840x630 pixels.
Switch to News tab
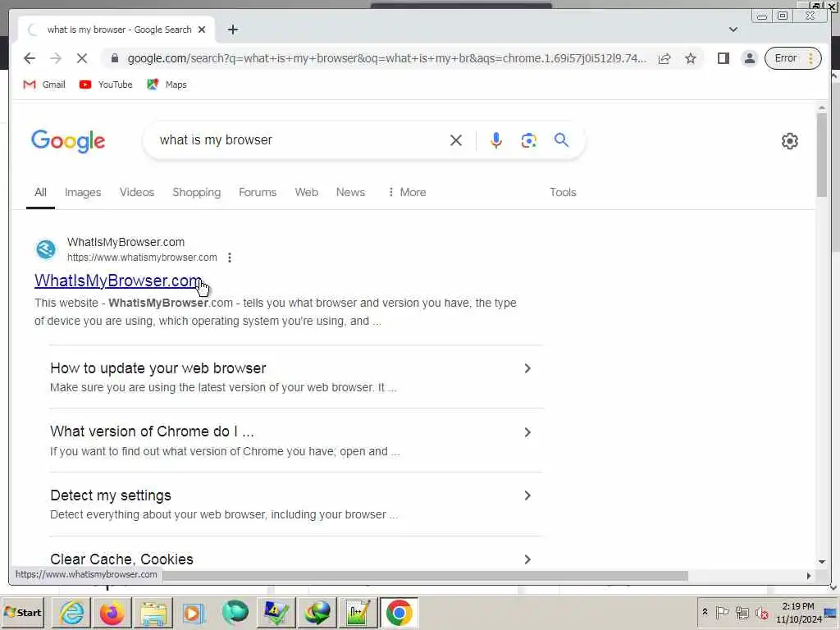tap(350, 192)
